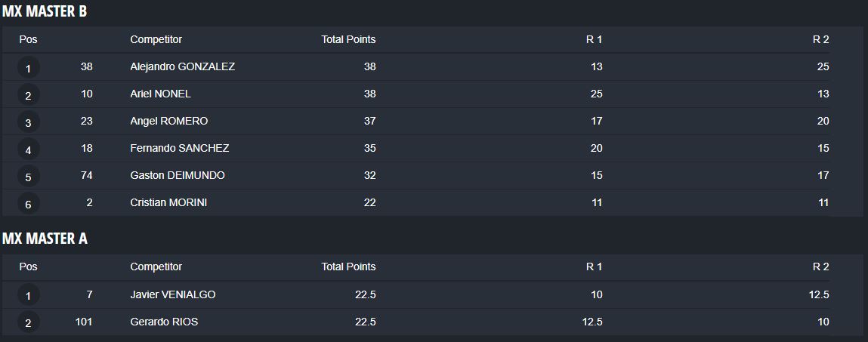Click R 2 column header in MX Master A
The image size is (868, 342).
[821, 267]
